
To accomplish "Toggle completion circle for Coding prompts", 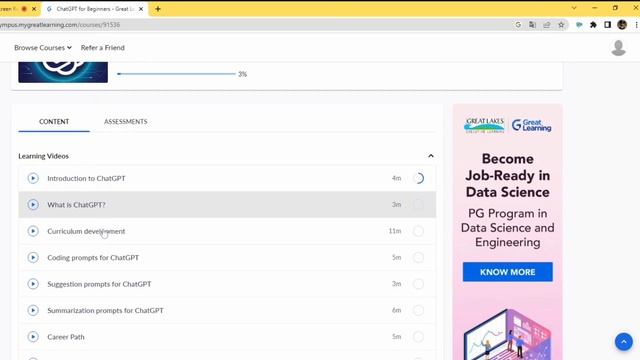I will (418, 258).
